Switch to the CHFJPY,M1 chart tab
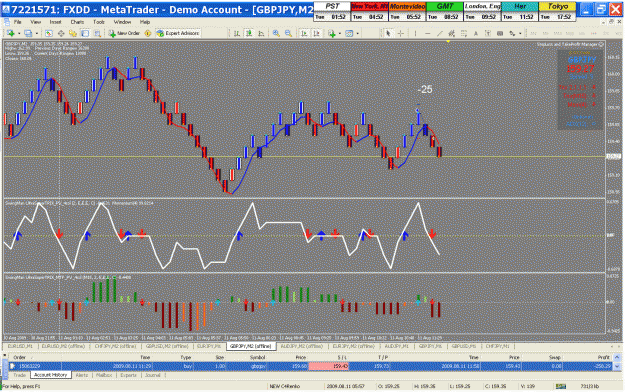625x392 pixels. click(497, 346)
